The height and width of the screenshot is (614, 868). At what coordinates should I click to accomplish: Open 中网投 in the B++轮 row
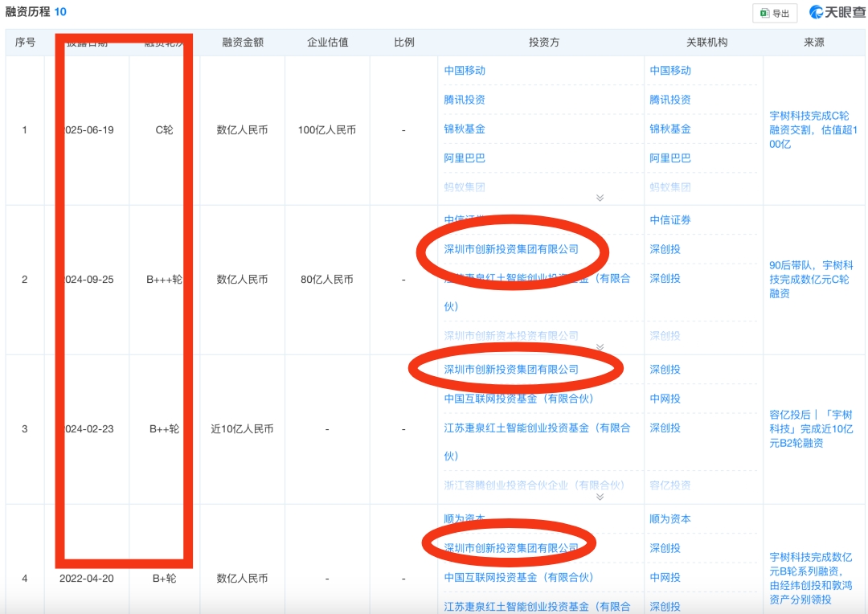pos(665,399)
